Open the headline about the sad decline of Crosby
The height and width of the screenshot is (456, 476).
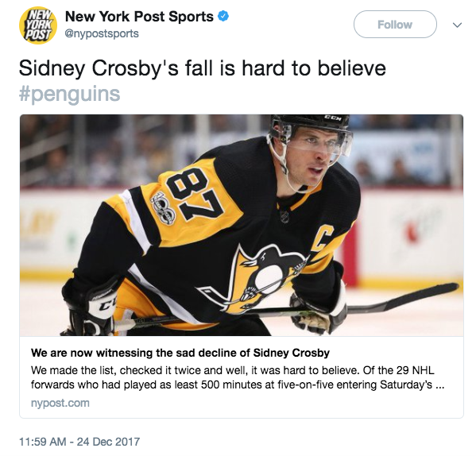[180, 353]
